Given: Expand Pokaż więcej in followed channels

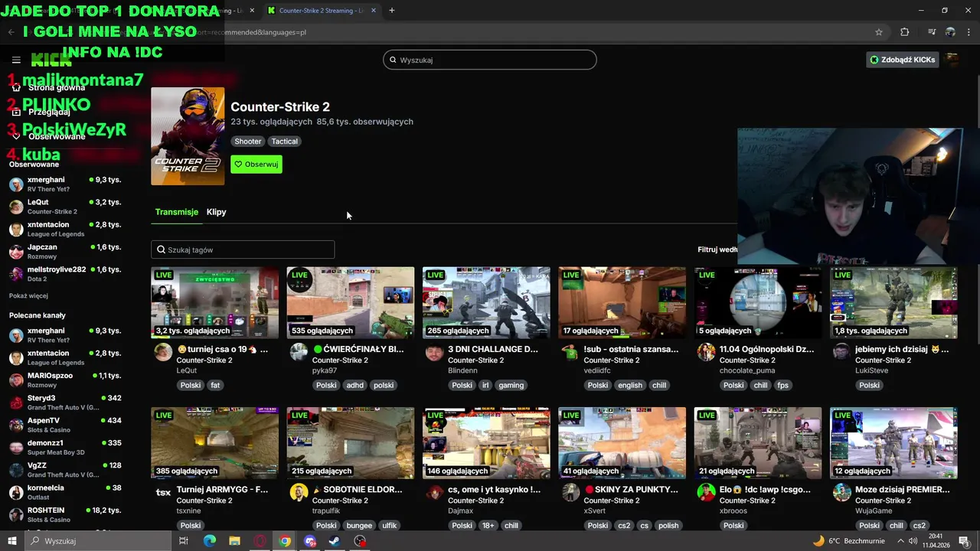Looking at the screenshot, I should 28,295.
